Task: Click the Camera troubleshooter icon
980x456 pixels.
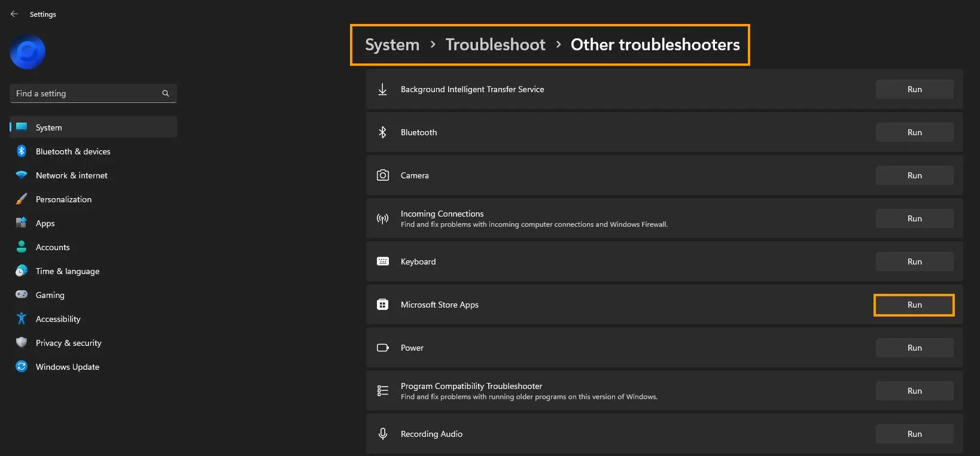Action: coord(383,175)
